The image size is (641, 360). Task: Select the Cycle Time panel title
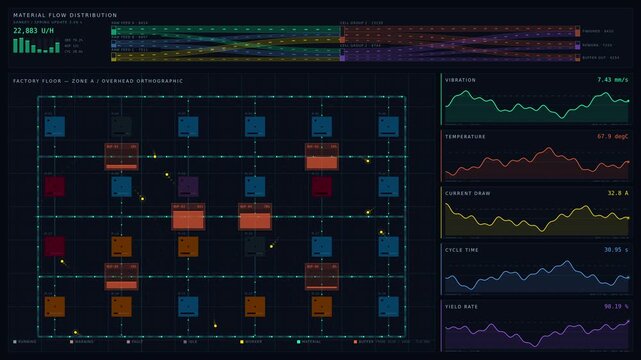[x=462, y=250]
